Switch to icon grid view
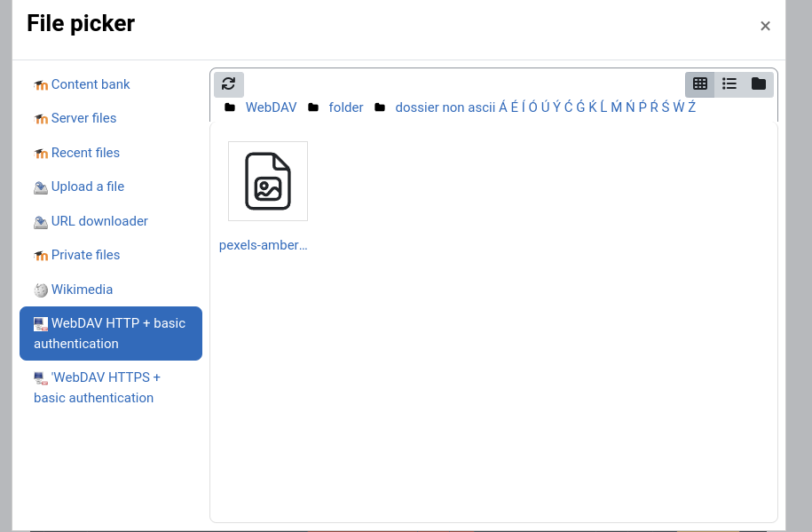 [x=700, y=84]
